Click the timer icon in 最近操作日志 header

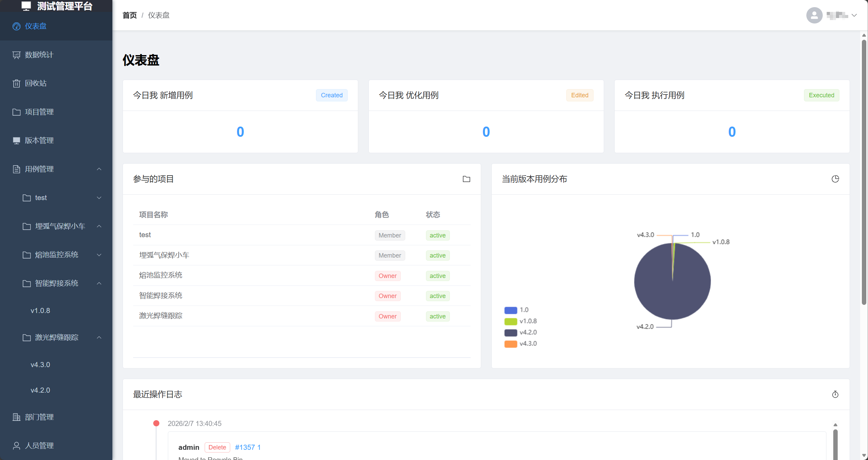coord(835,394)
